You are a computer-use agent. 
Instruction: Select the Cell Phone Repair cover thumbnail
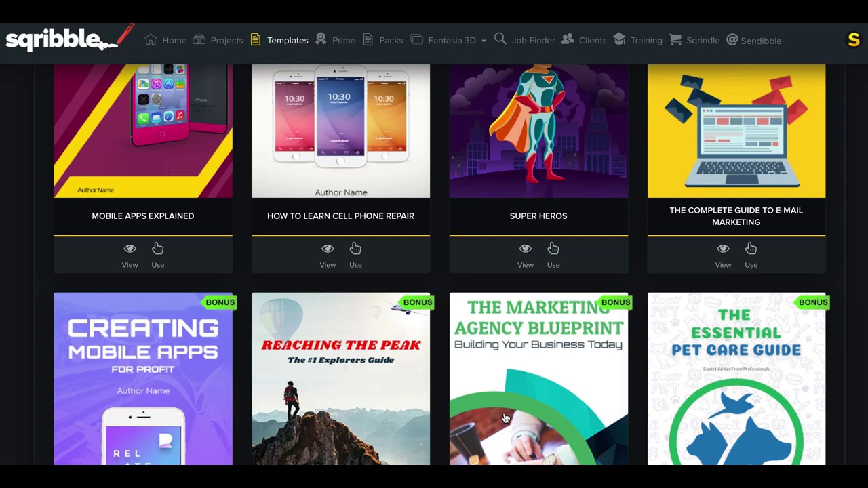coord(341,131)
